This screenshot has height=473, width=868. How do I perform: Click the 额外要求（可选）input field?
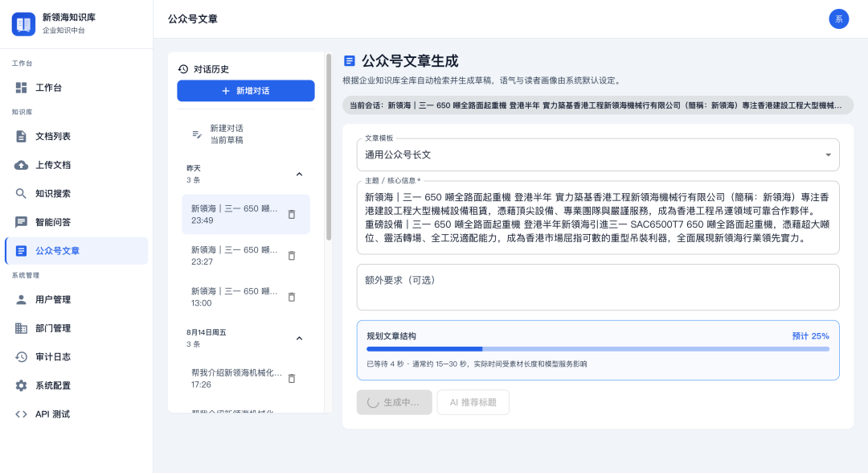coord(598,287)
